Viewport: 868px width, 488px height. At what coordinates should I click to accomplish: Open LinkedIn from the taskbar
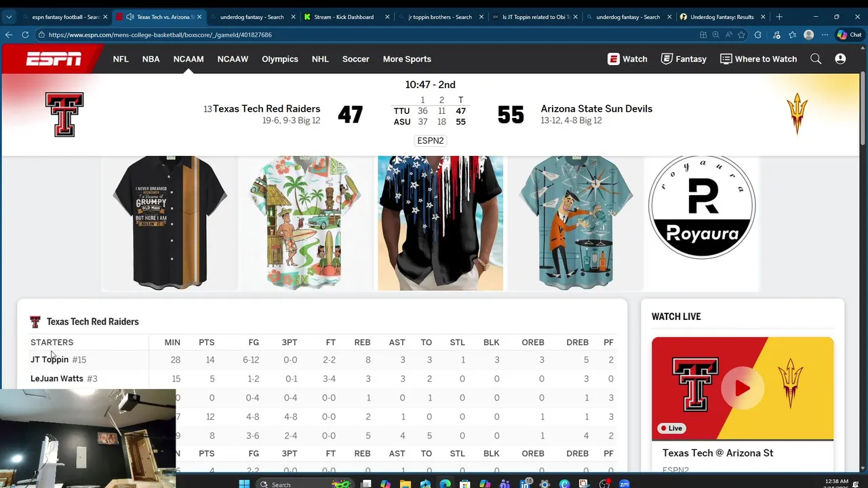pyautogui.click(x=525, y=484)
